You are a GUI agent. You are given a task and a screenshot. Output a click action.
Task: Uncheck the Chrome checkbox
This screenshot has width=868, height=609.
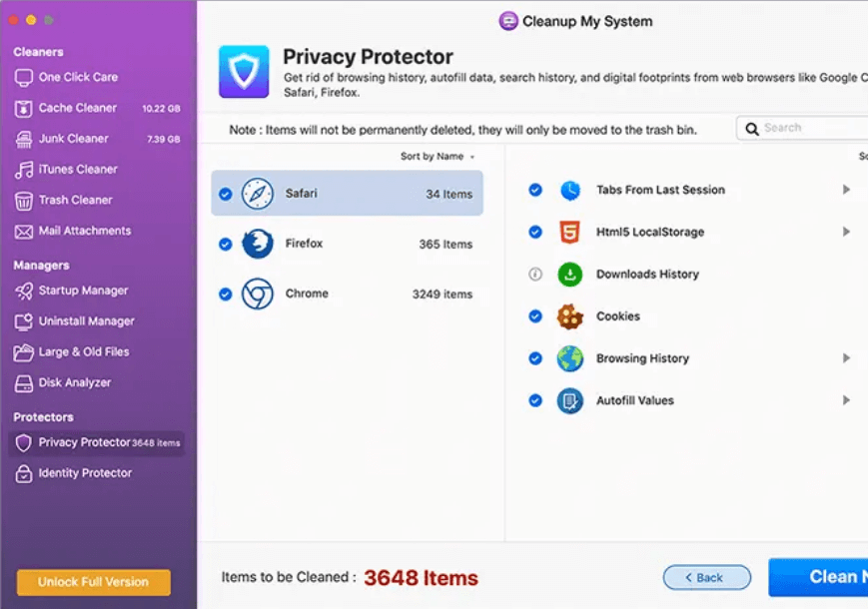[226, 294]
